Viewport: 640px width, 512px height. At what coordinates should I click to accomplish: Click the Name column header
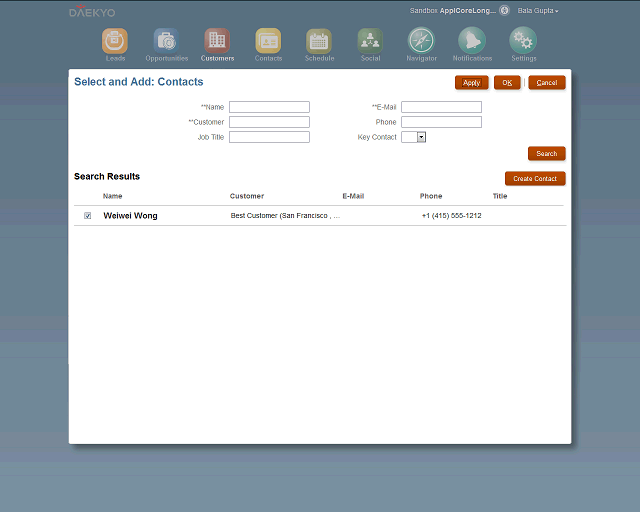pos(113,196)
